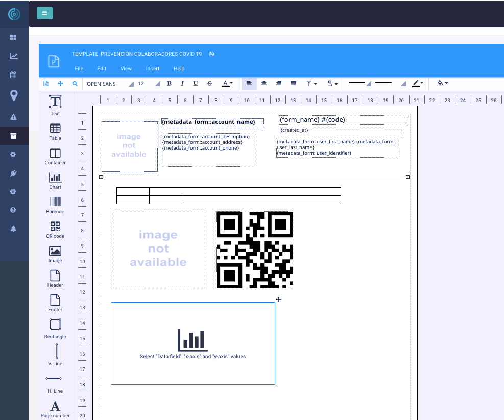Open the calendar sidebar icon
504x420 pixels.
point(13,75)
